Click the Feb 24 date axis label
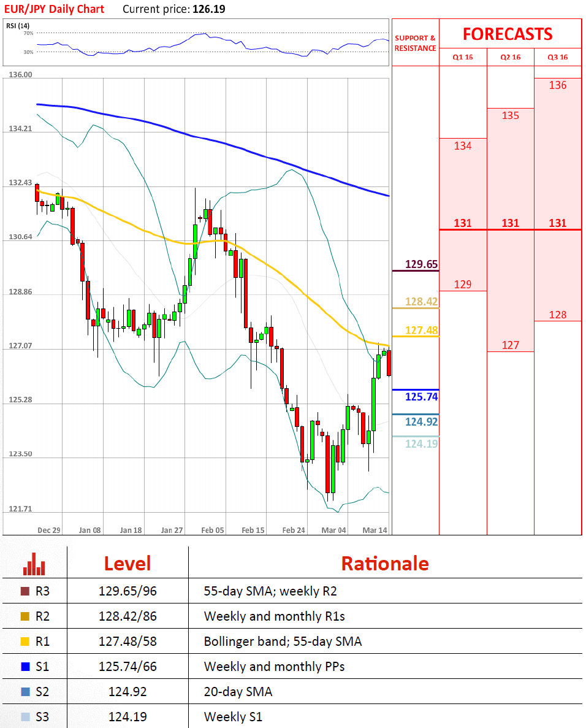This screenshot has height=728, width=586. (294, 531)
